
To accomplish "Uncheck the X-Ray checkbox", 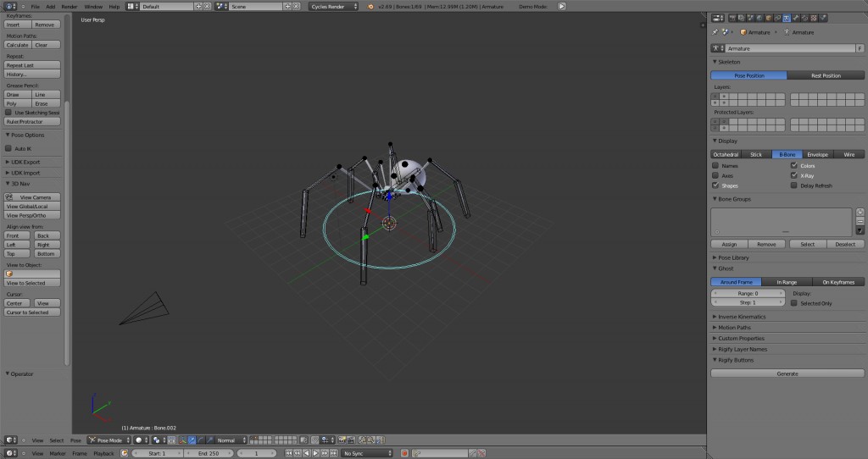I will click(x=793, y=175).
